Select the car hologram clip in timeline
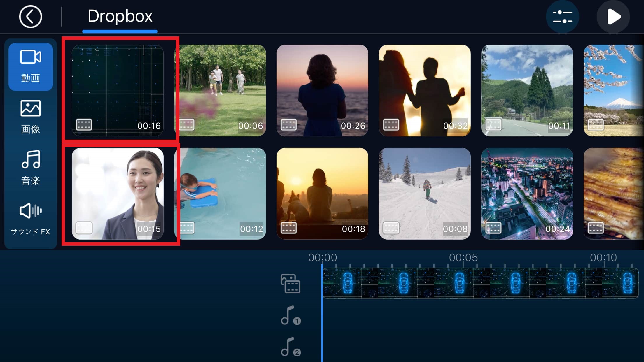 tap(481, 283)
